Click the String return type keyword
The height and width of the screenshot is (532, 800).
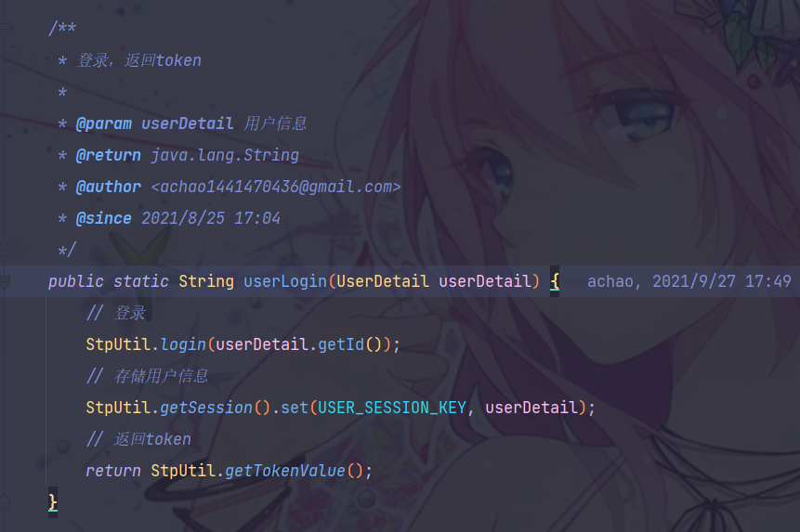click(206, 281)
